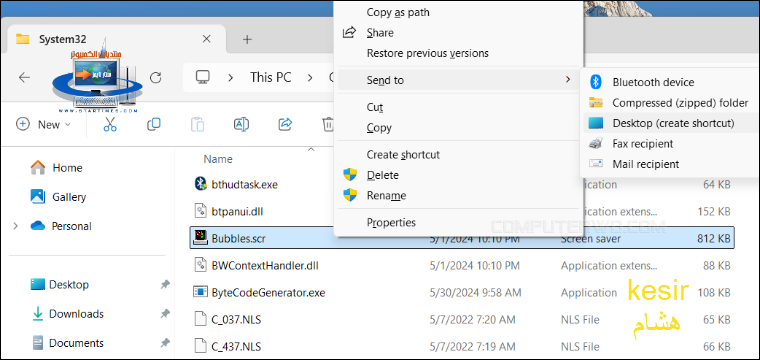760x360 pixels.
Task: Click the monitor icon in address bar
Action: click(x=203, y=78)
